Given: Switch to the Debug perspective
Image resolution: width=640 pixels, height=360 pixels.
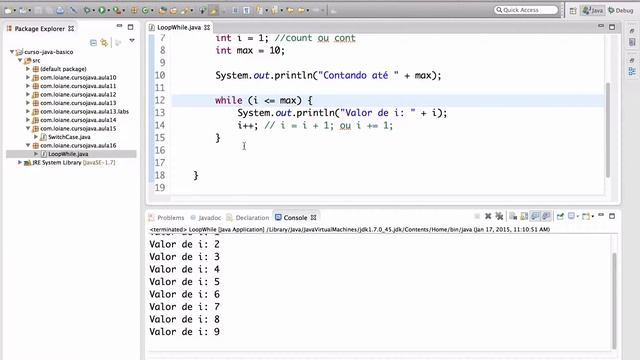Looking at the screenshot, I should click(x=620, y=11).
